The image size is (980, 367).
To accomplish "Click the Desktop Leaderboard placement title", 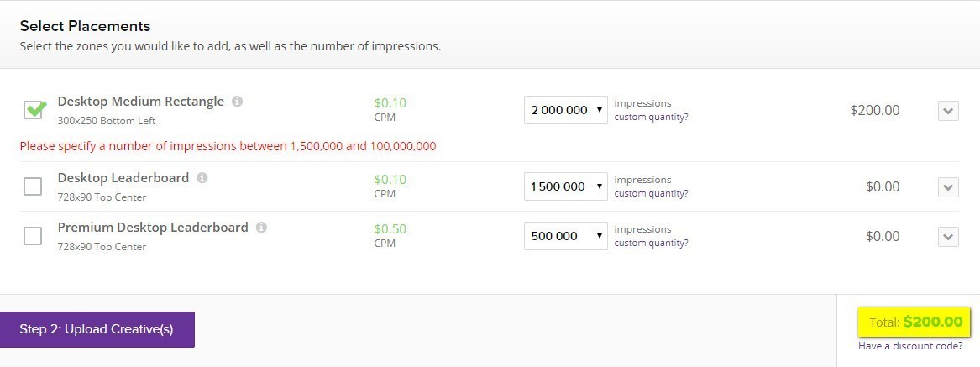I will pos(123,177).
